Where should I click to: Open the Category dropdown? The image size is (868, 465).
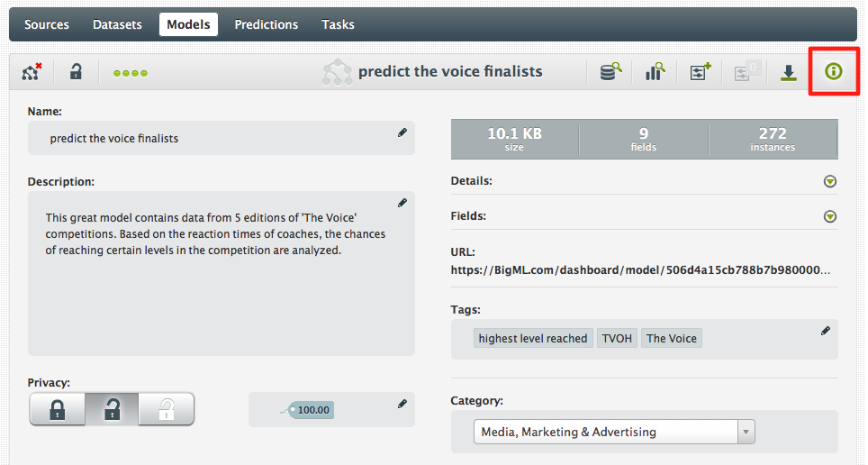614,433
